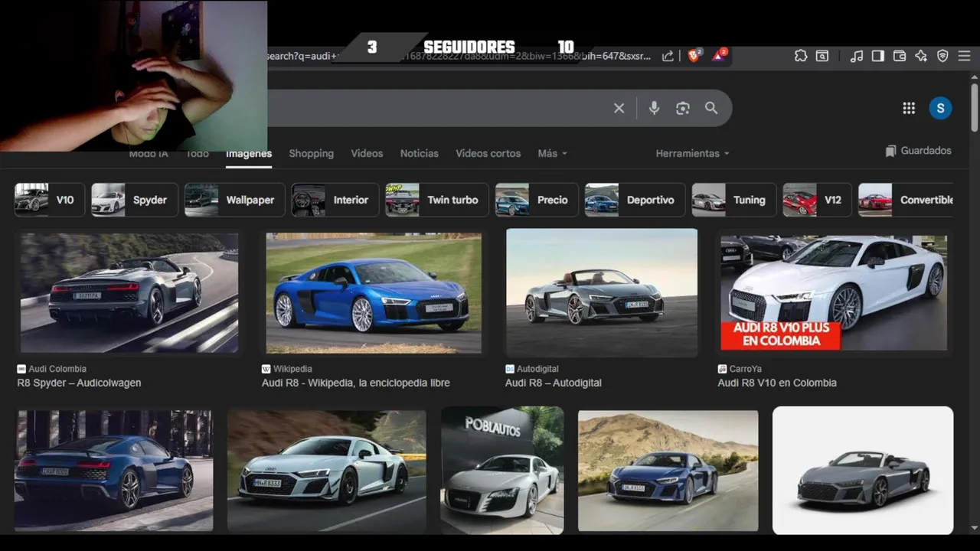
Task: Open link Audi R8 - Wikipedia, la enciclopedia libre
Action: pyautogui.click(x=356, y=383)
